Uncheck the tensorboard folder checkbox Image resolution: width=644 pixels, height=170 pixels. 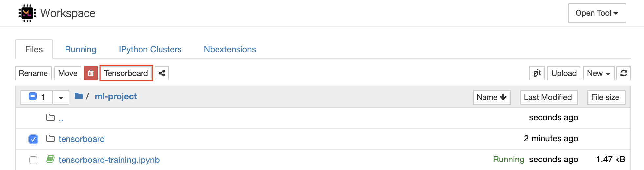point(33,139)
